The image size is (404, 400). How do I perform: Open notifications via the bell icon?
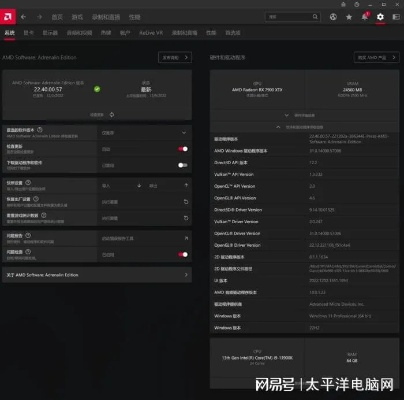tap(365, 16)
